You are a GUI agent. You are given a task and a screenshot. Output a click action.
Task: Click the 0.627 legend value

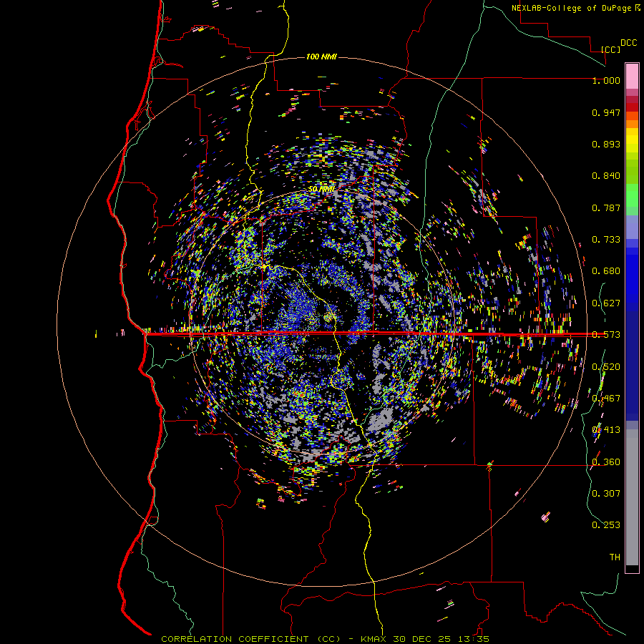point(606,303)
